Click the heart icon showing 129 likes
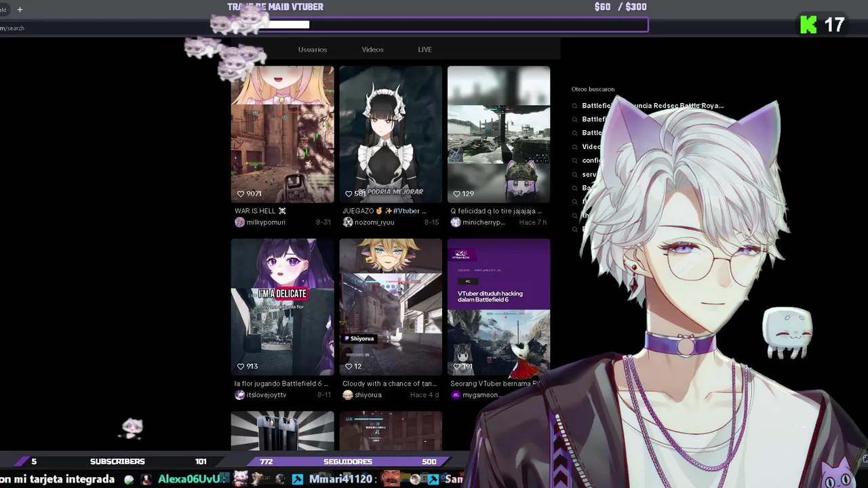 click(457, 194)
